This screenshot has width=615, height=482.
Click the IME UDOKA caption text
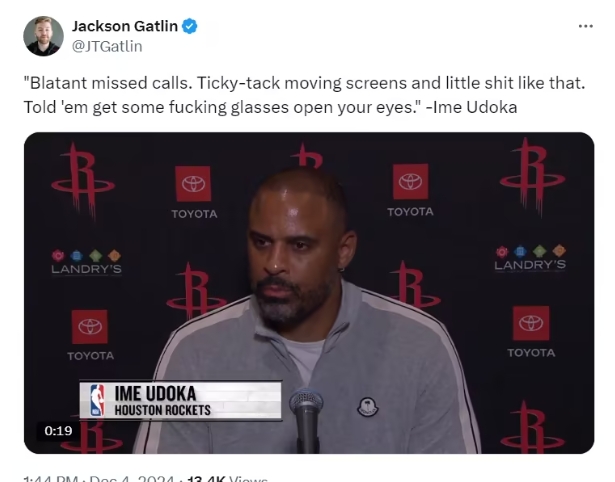tap(155, 394)
